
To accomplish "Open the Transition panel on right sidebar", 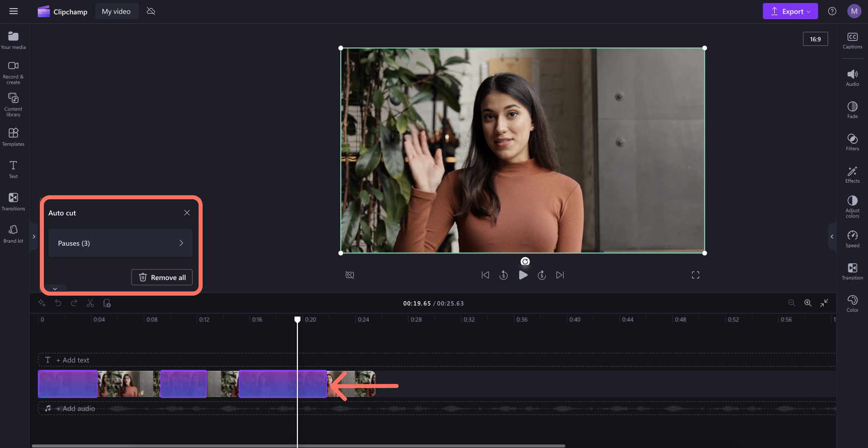I will pos(852,271).
